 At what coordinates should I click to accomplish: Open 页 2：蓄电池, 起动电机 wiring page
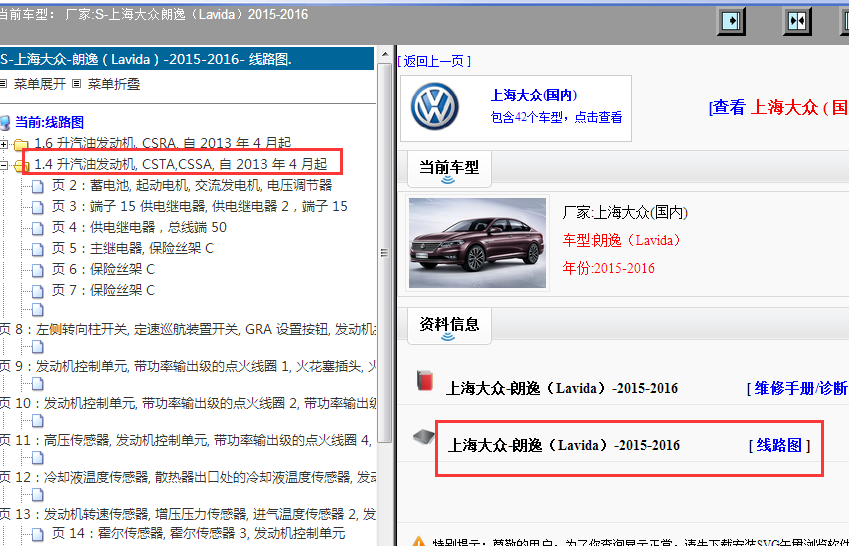(192, 186)
